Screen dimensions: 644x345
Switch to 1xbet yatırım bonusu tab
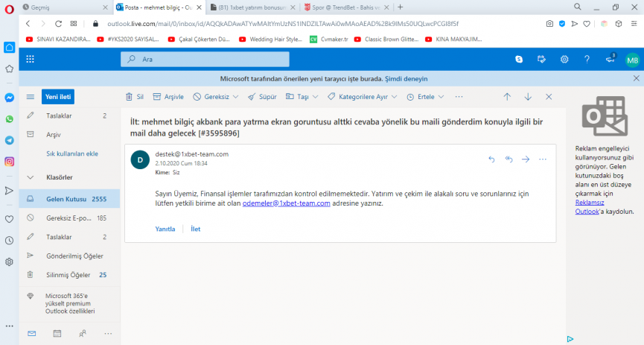(x=252, y=7)
